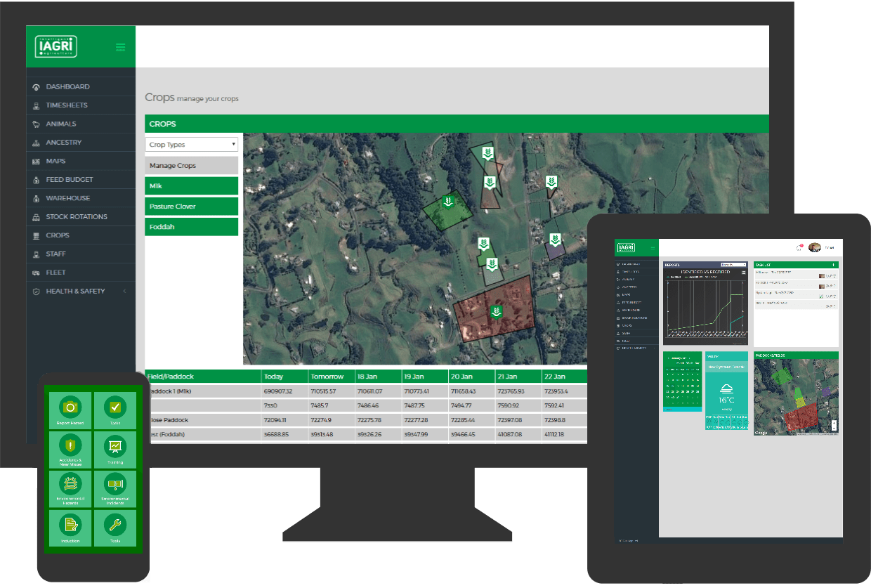Click the '18 Jan' column header
The width and height of the screenshot is (871, 588).
pyautogui.click(x=377, y=377)
